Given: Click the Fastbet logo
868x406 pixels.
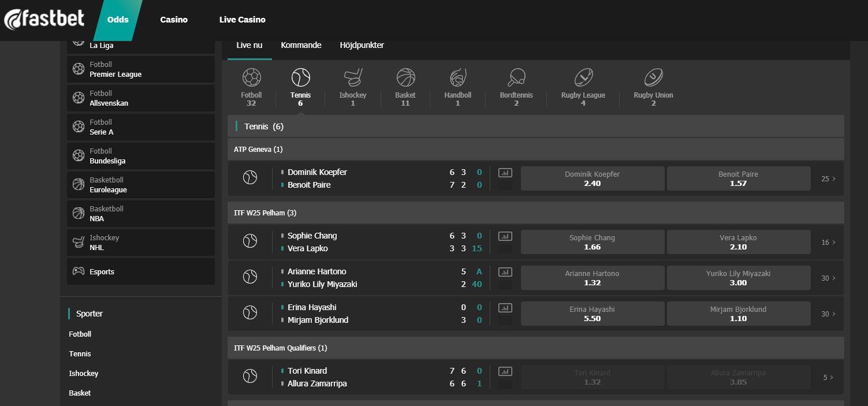Looking at the screenshot, I should click(44, 18).
